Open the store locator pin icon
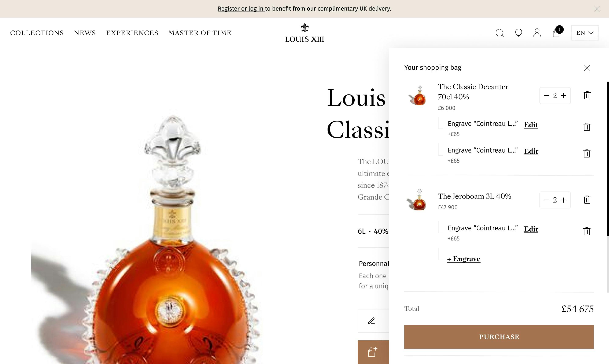Image resolution: width=609 pixels, height=364 pixels. pyautogui.click(x=518, y=33)
